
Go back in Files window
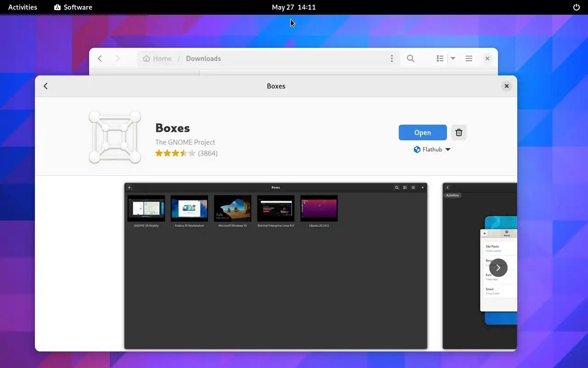point(100,58)
